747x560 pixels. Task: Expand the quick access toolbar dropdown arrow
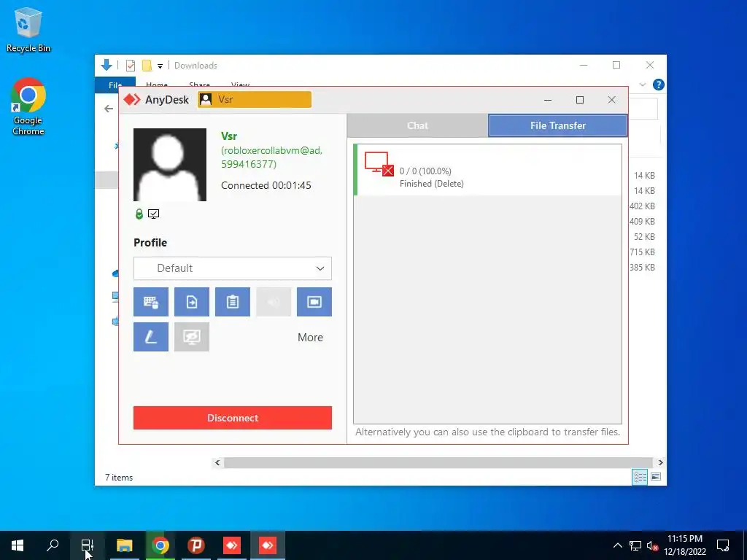[x=160, y=66]
